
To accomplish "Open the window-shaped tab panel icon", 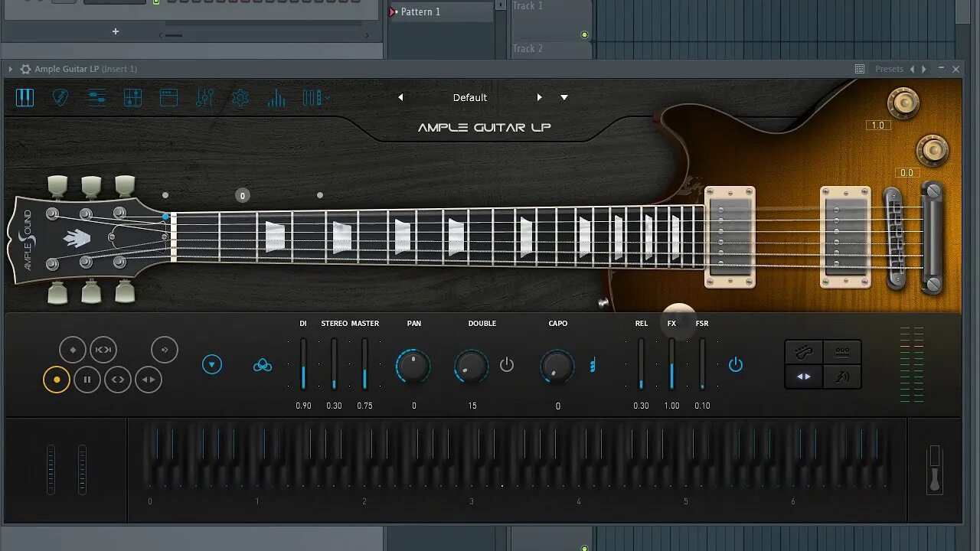I will (168, 97).
